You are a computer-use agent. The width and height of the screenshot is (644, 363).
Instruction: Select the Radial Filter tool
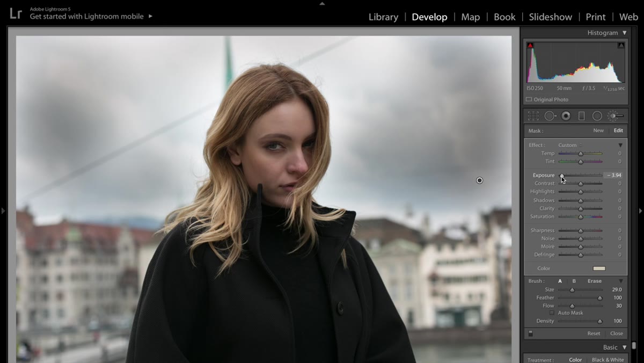point(597,116)
